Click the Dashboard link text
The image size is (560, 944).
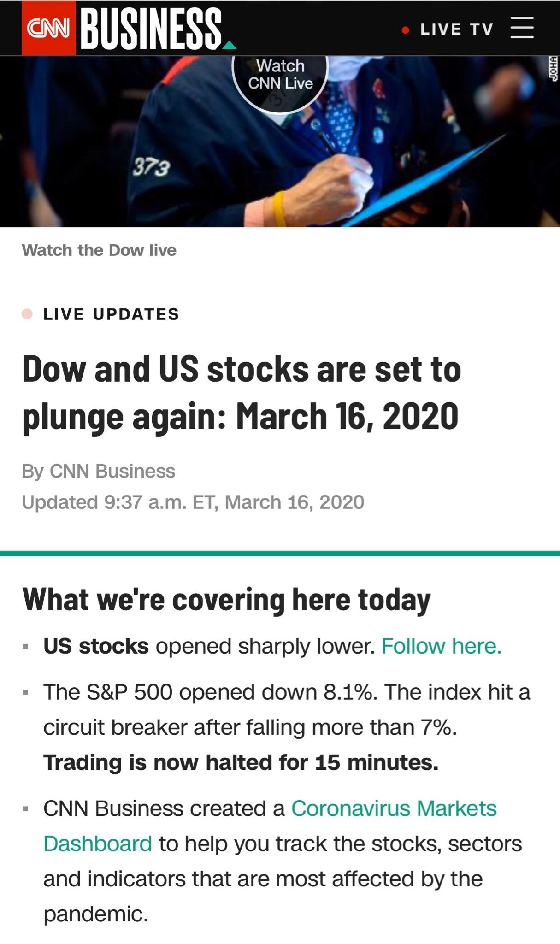pyautogui.click(x=98, y=844)
